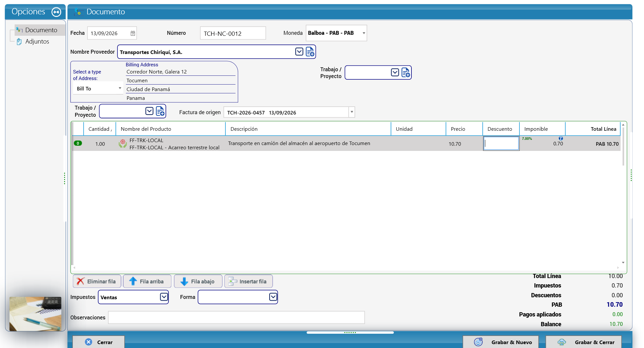Viewport: 644px width, 348px height.
Task: Open the Fecha calendar picker icon
Action: 133,33
